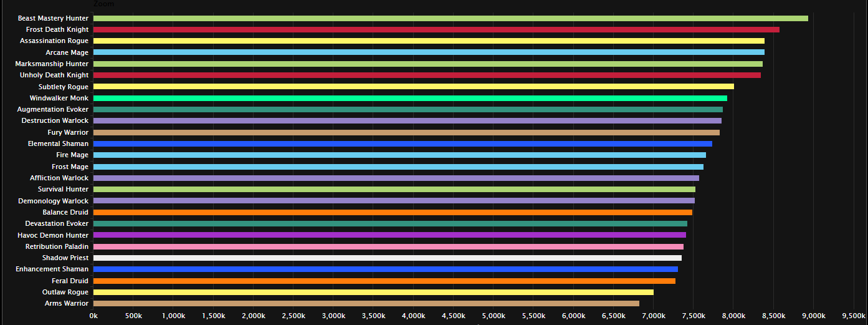Click the 'Fury Warrior' axis label
Image resolution: width=868 pixels, height=325 pixels.
tap(68, 132)
